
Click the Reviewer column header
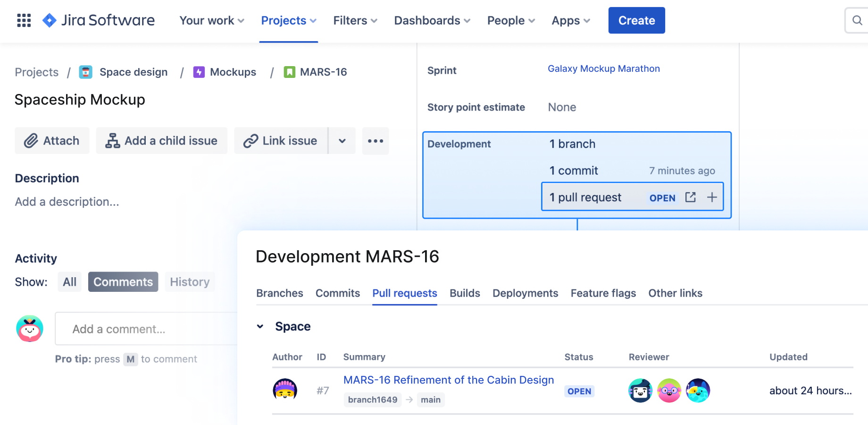click(x=649, y=357)
